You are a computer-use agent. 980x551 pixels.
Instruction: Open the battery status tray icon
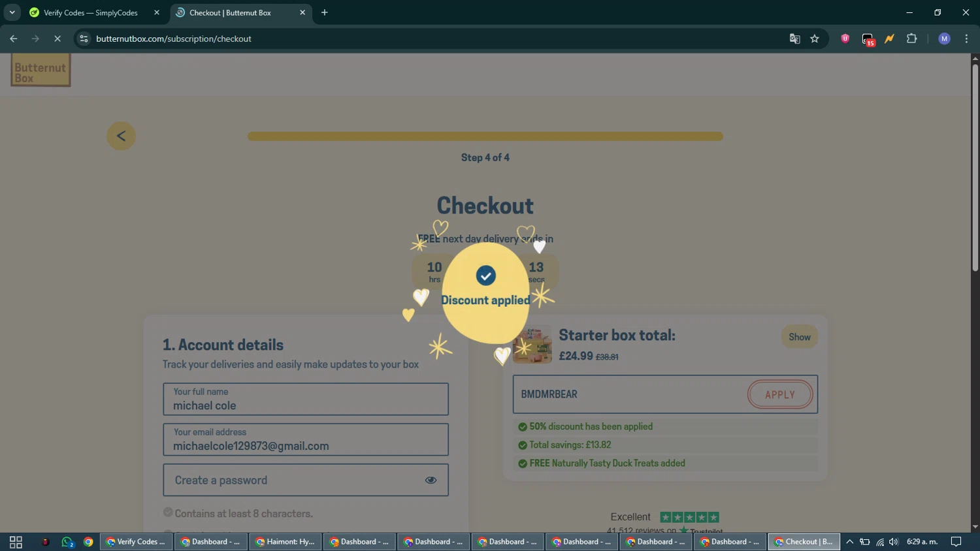[x=864, y=542]
